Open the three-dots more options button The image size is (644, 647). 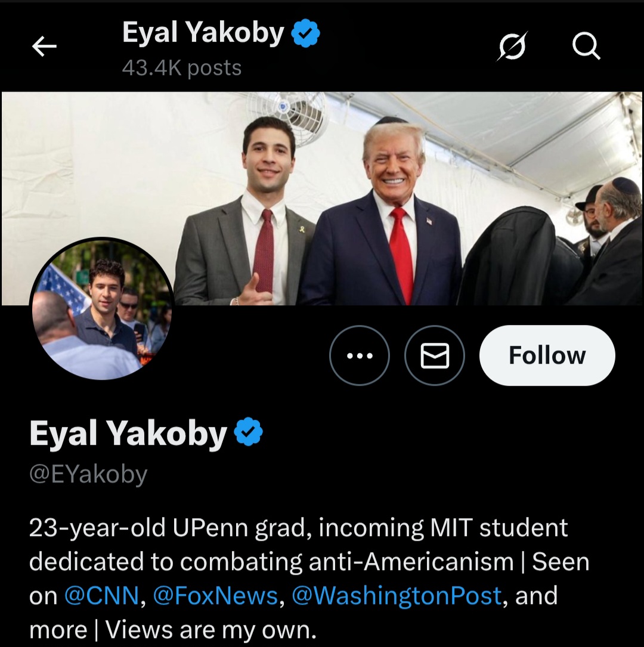360,356
